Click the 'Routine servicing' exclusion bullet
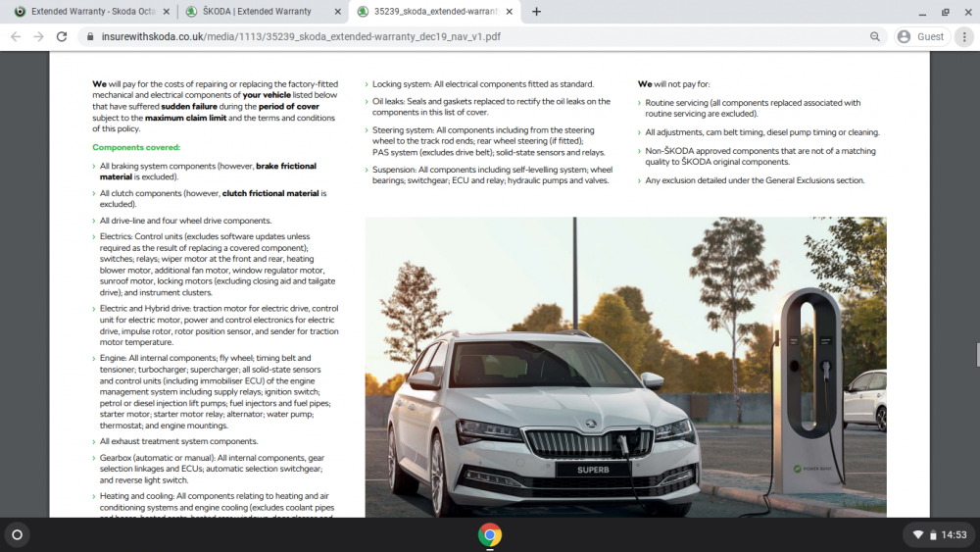Screen dimensions: 980x552 [753, 108]
